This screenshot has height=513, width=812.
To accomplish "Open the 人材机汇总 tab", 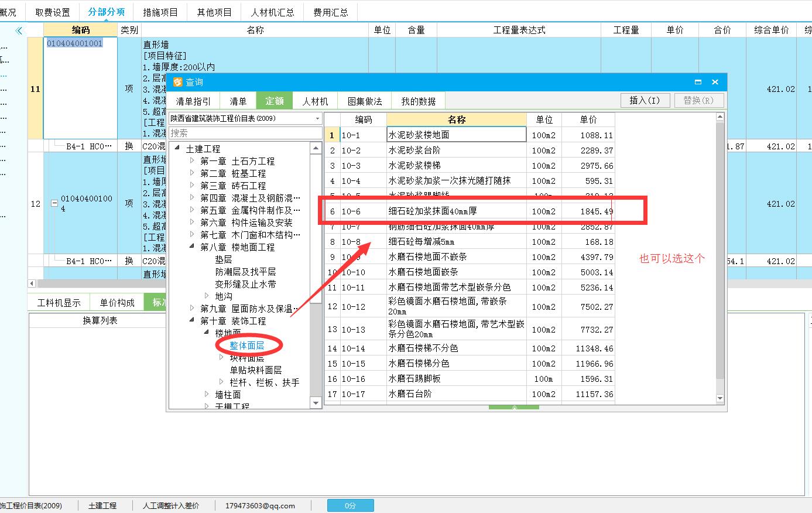I will [272, 12].
